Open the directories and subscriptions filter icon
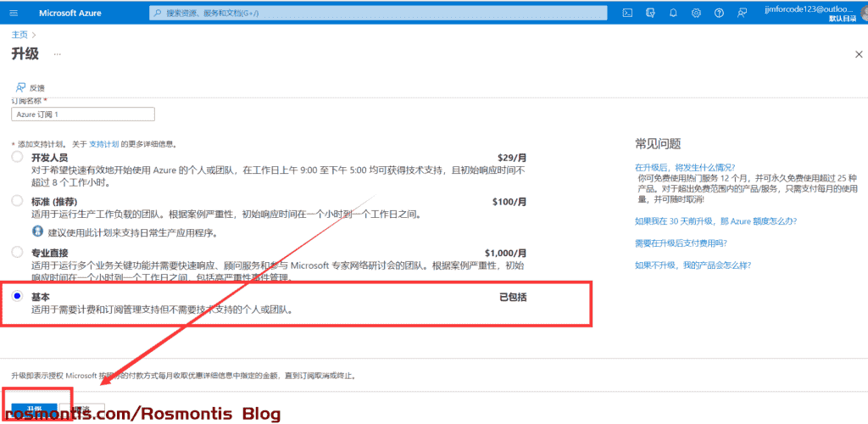 [x=650, y=13]
